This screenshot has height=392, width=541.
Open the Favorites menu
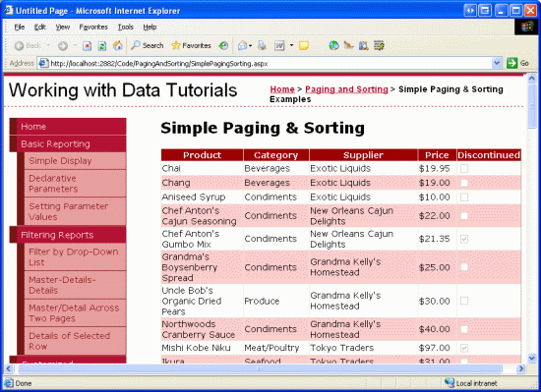pyautogui.click(x=93, y=27)
